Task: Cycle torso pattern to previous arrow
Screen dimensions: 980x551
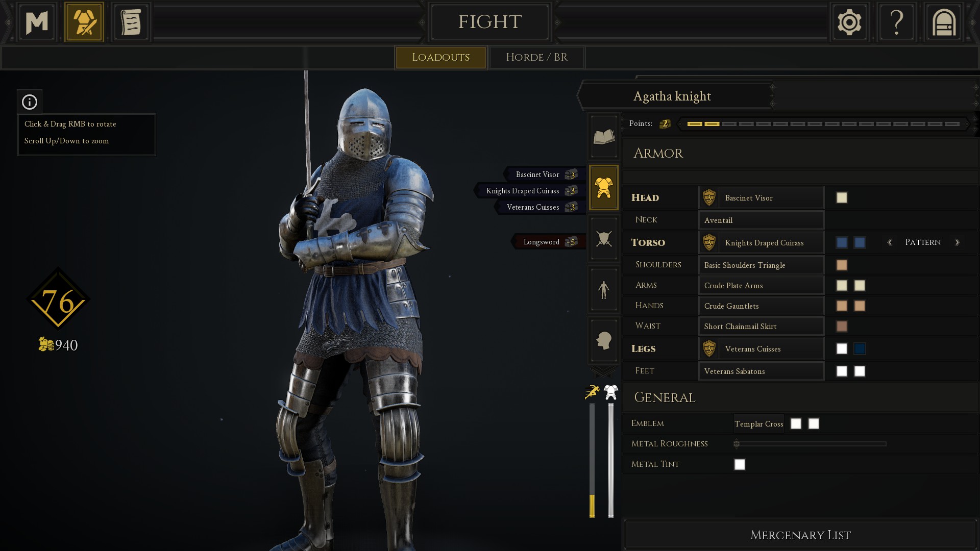Action: pos(890,242)
